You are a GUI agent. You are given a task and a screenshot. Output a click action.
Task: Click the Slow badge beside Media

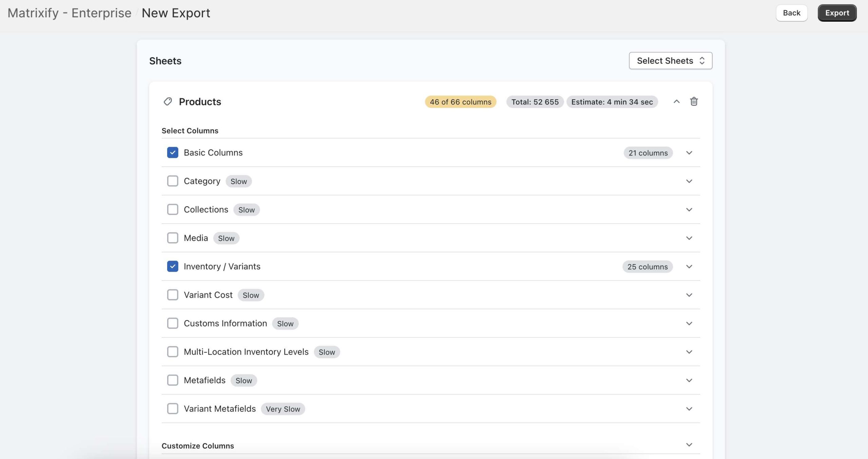point(226,238)
